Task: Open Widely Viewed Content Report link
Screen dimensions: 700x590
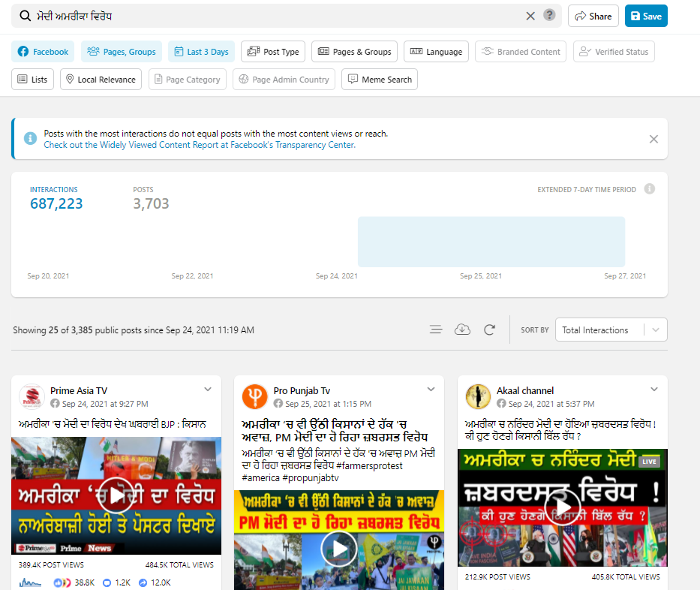Action: click(x=199, y=145)
